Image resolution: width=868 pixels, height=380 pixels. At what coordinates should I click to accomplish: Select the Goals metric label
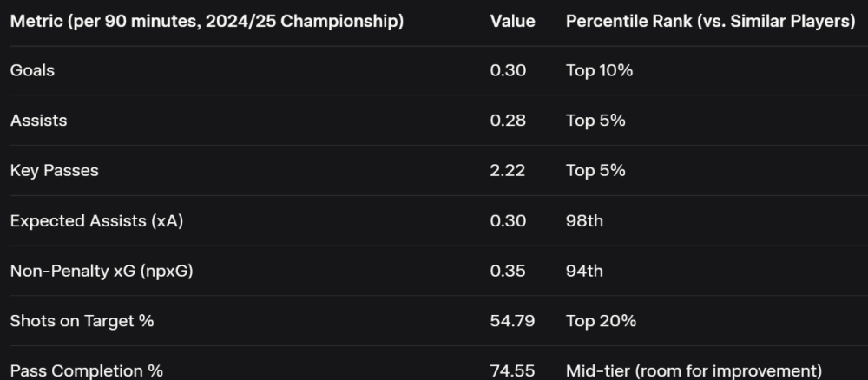32,71
